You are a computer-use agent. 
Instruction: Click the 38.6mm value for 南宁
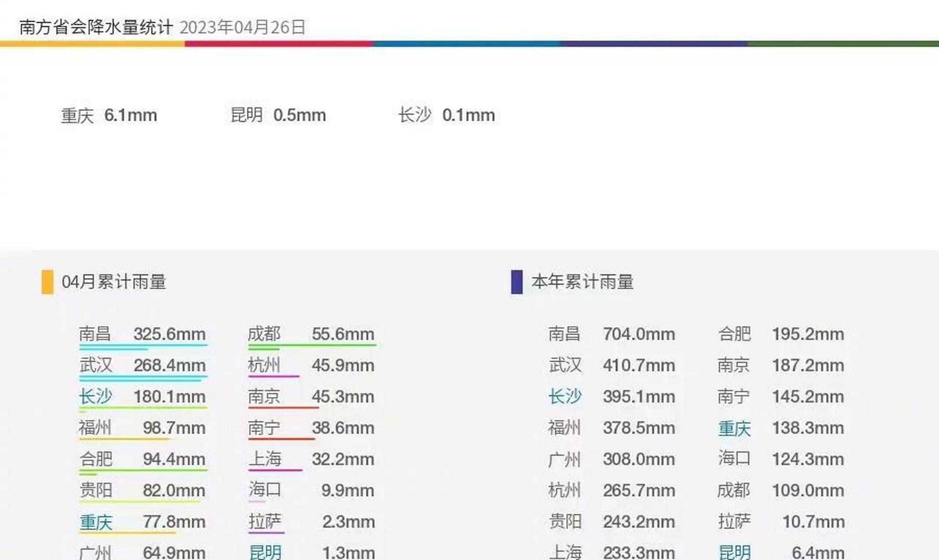pyautogui.click(x=343, y=428)
